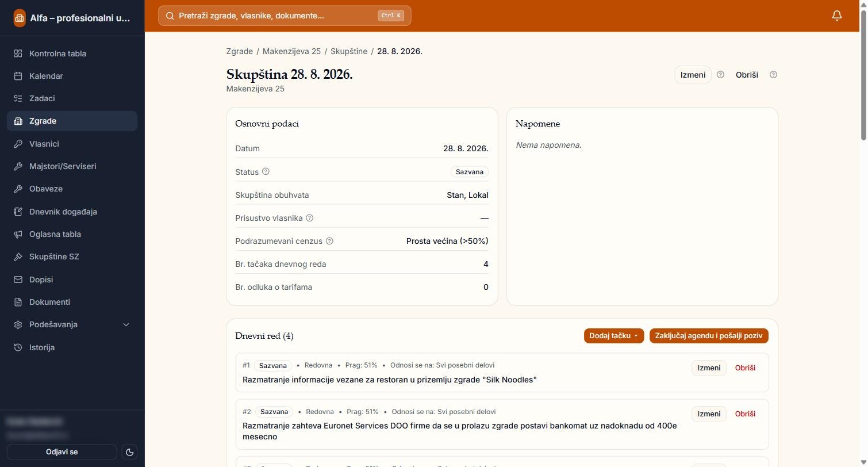Viewport: 868px width, 467px height.
Task: Click the Kalendar sidebar icon
Action: pyautogui.click(x=18, y=76)
